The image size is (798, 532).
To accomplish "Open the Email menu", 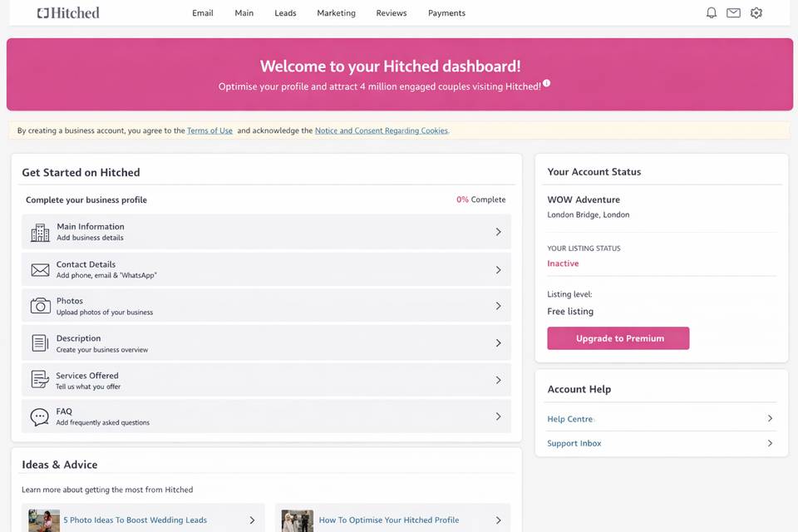I will [x=203, y=12].
